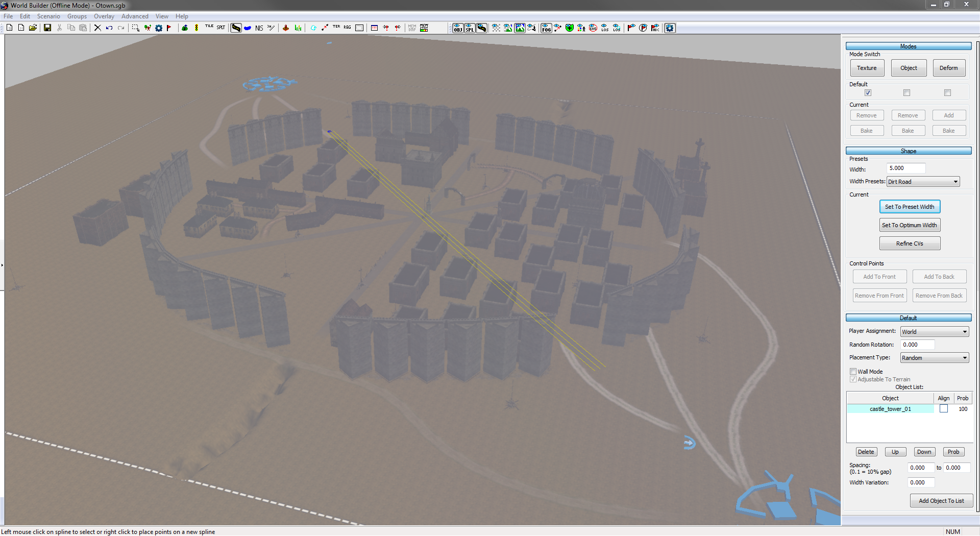Open the Overlay menu
This screenshot has height=536, width=980.
click(x=104, y=16)
